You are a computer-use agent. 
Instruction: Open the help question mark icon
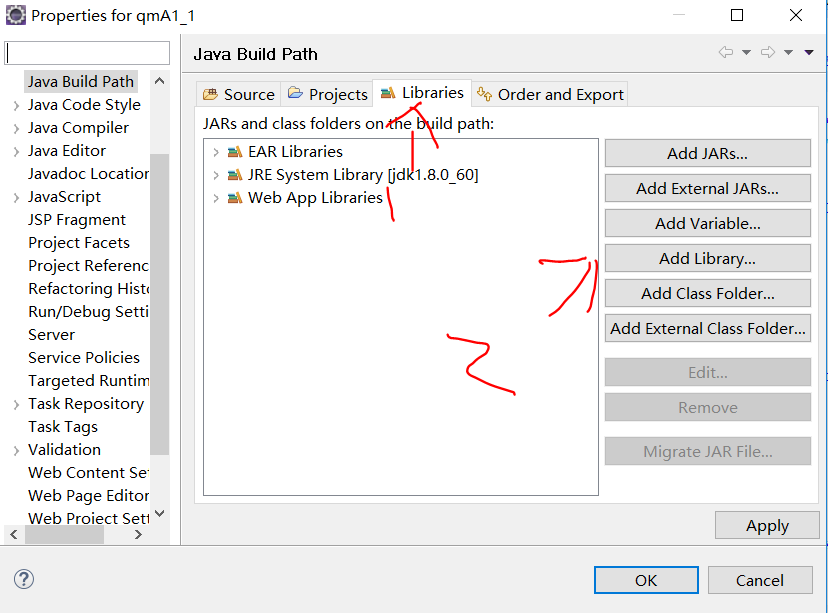point(24,579)
